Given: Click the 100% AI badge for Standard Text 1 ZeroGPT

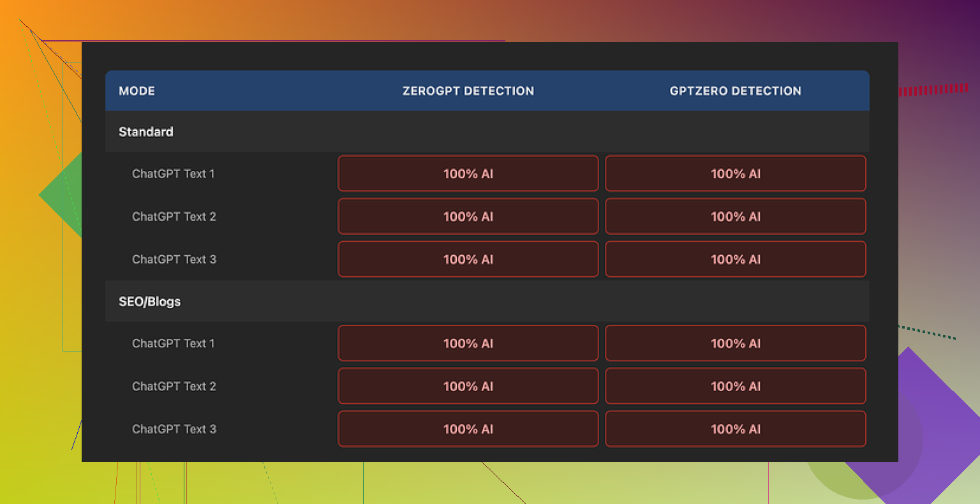Looking at the screenshot, I should (468, 173).
